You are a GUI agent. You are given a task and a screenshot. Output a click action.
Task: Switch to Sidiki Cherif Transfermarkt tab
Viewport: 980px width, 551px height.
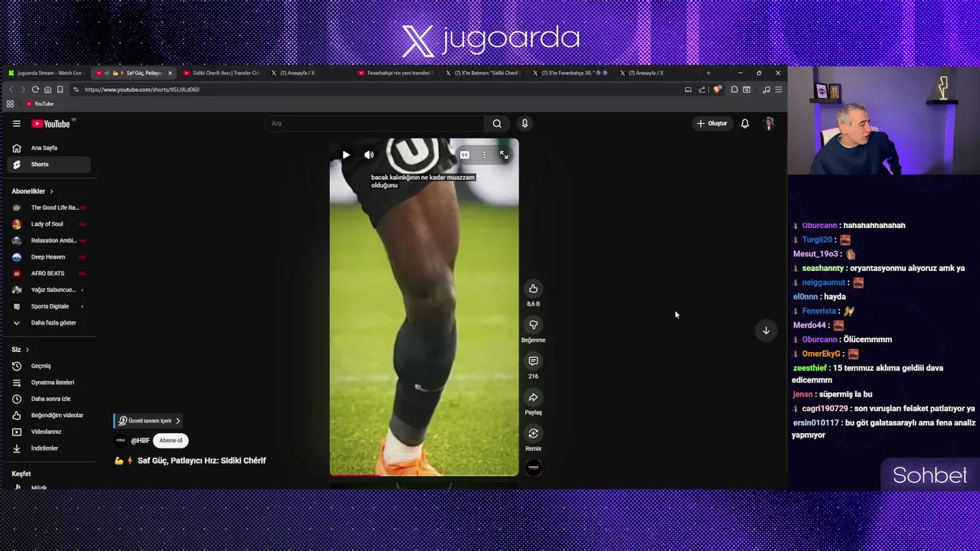coord(222,73)
